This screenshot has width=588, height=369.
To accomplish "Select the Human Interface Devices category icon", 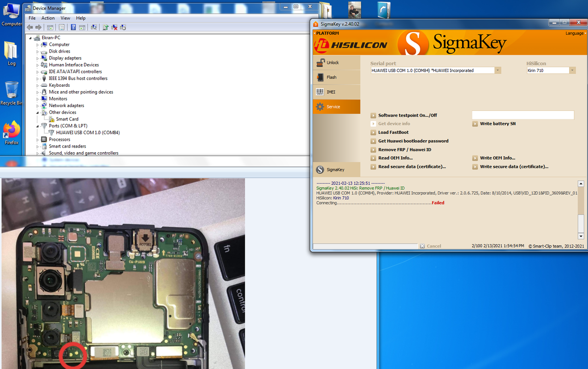I will tap(44, 65).
